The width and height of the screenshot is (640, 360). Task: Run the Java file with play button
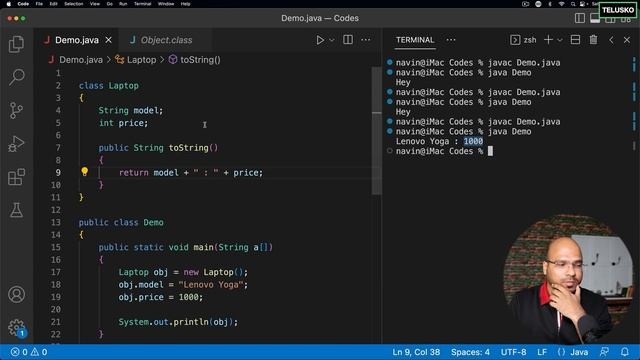pos(320,40)
